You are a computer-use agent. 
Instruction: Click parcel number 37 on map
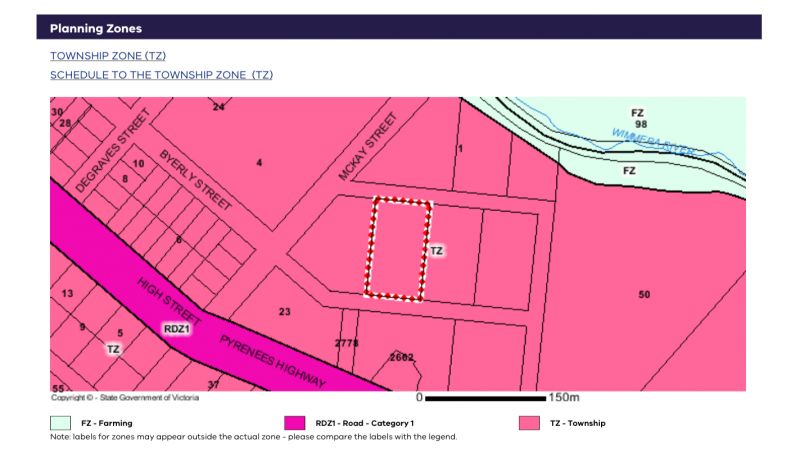(213, 385)
